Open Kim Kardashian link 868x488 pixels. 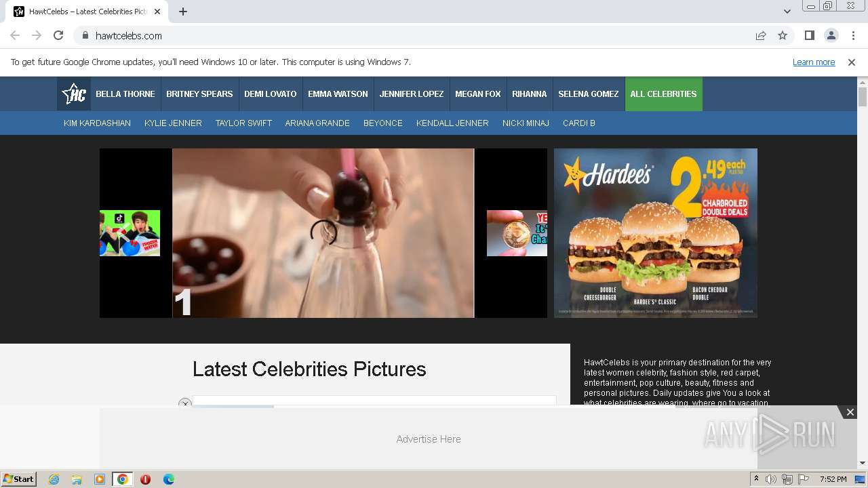pyautogui.click(x=97, y=123)
